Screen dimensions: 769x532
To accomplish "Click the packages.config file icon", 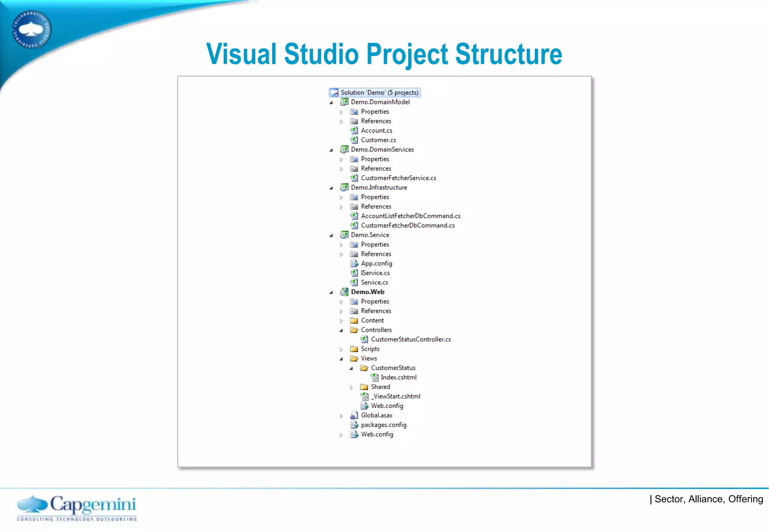I will [354, 425].
